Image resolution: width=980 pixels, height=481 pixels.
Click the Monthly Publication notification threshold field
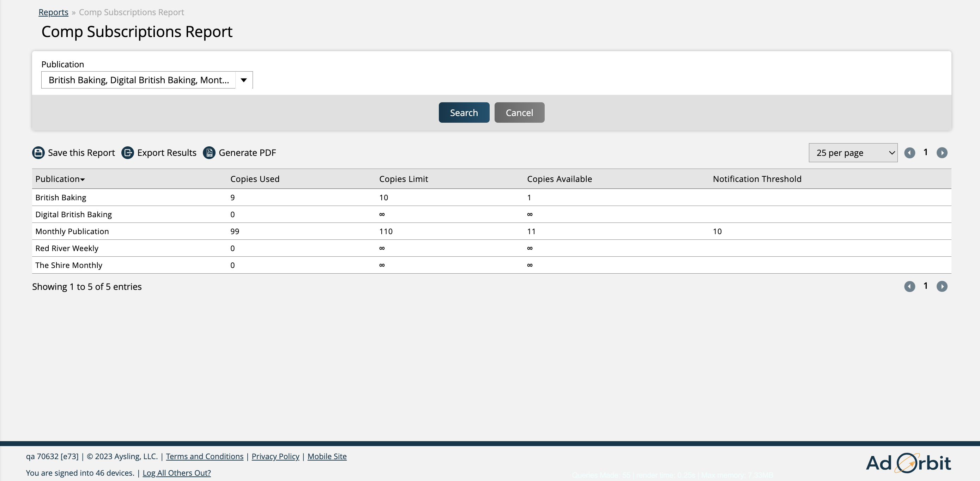tap(717, 231)
